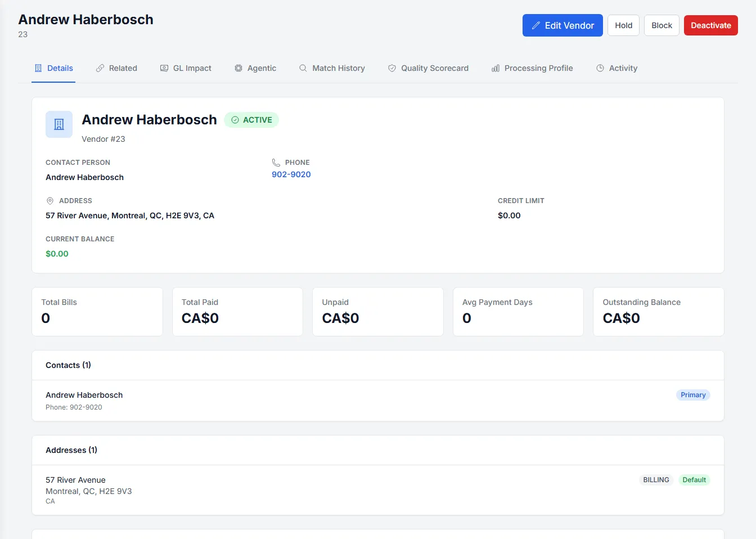Open the GL Impact tab
The width and height of the screenshot is (756, 539).
(186, 68)
